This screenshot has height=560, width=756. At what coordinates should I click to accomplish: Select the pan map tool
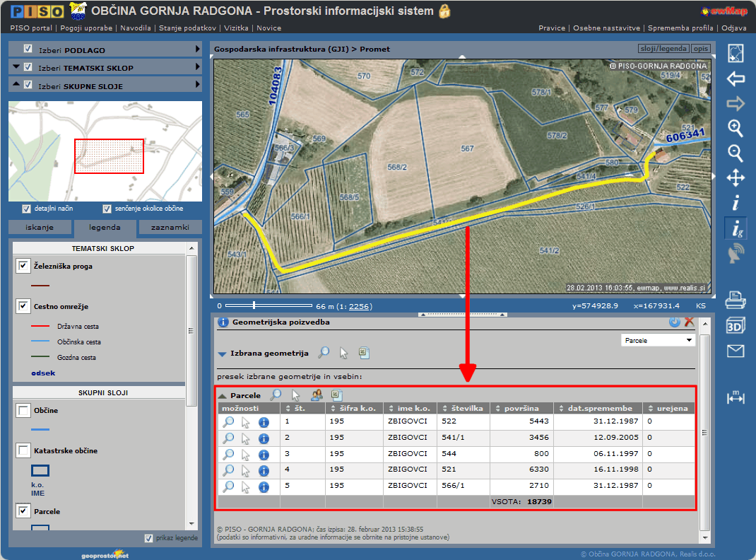click(x=736, y=177)
